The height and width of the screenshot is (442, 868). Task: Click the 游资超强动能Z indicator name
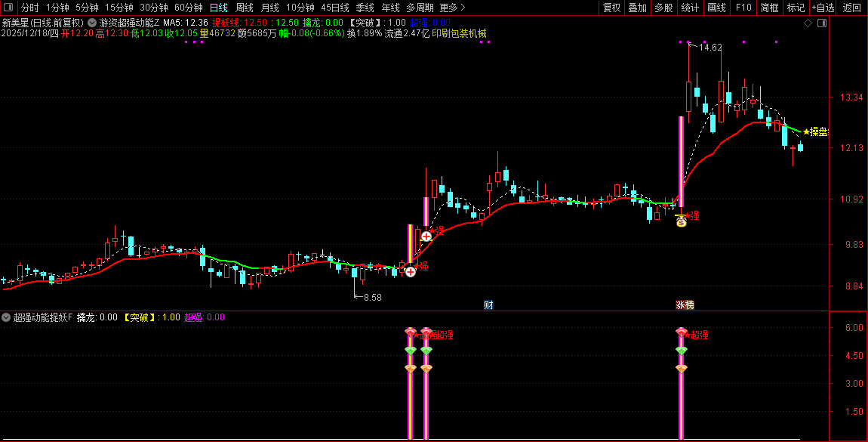[129, 23]
